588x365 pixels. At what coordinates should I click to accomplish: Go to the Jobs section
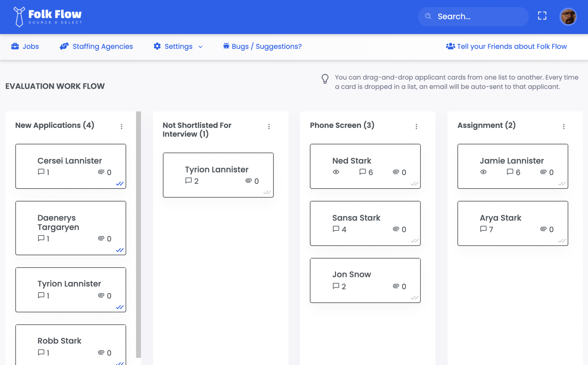coord(31,46)
